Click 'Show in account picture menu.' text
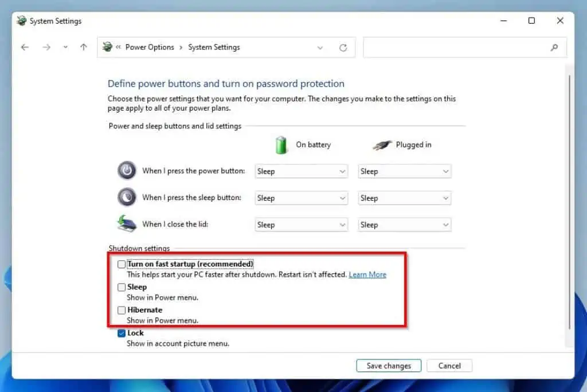Viewport: 587px width, 392px height. pyautogui.click(x=178, y=343)
